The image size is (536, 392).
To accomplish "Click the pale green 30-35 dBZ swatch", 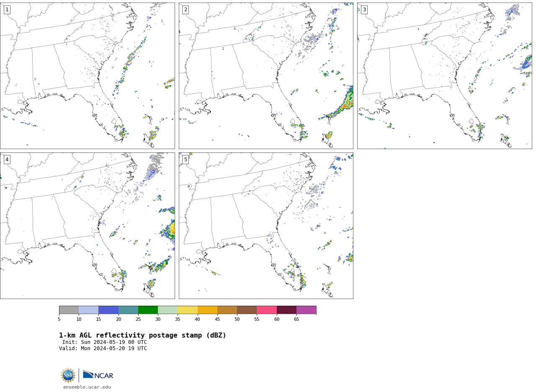I will (168, 310).
